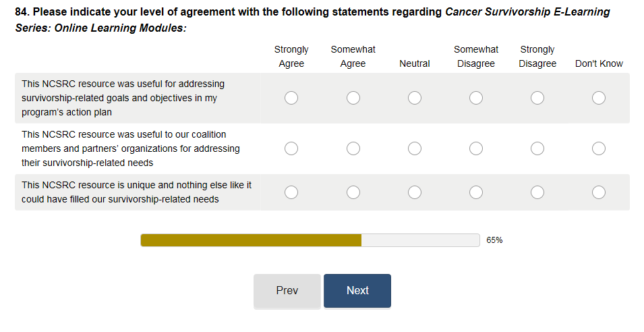The height and width of the screenshot is (332, 644).
Task: Go back with the Prev button
Action: tap(287, 291)
